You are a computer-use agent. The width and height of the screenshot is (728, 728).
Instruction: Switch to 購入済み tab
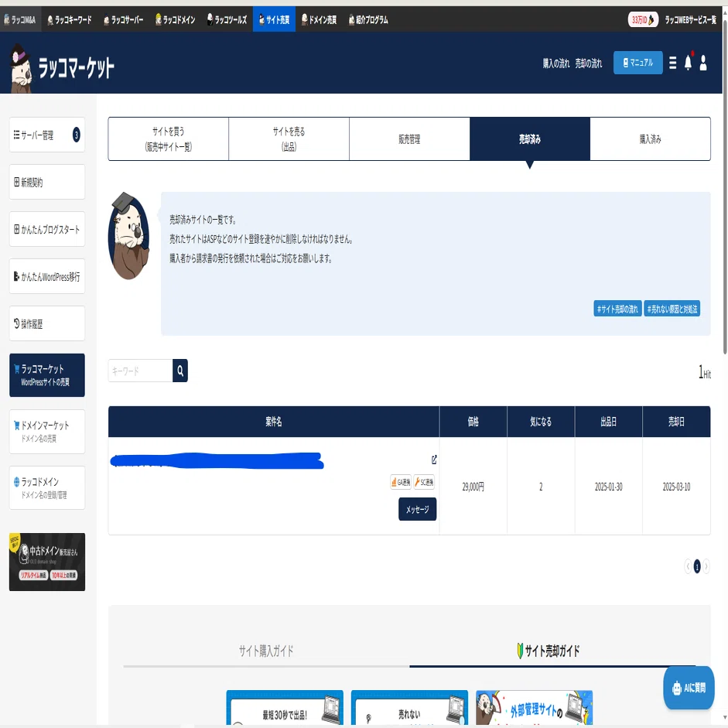point(650,138)
